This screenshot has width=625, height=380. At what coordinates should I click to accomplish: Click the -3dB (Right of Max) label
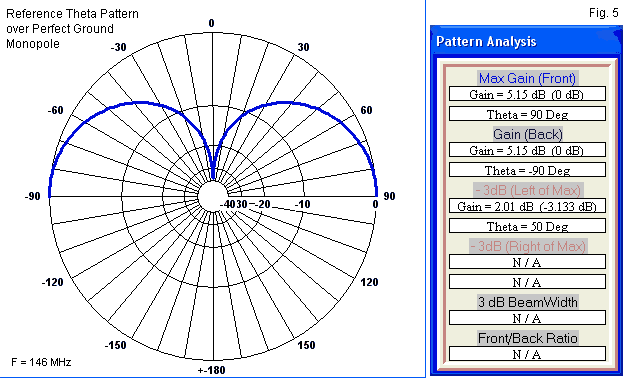point(527,246)
